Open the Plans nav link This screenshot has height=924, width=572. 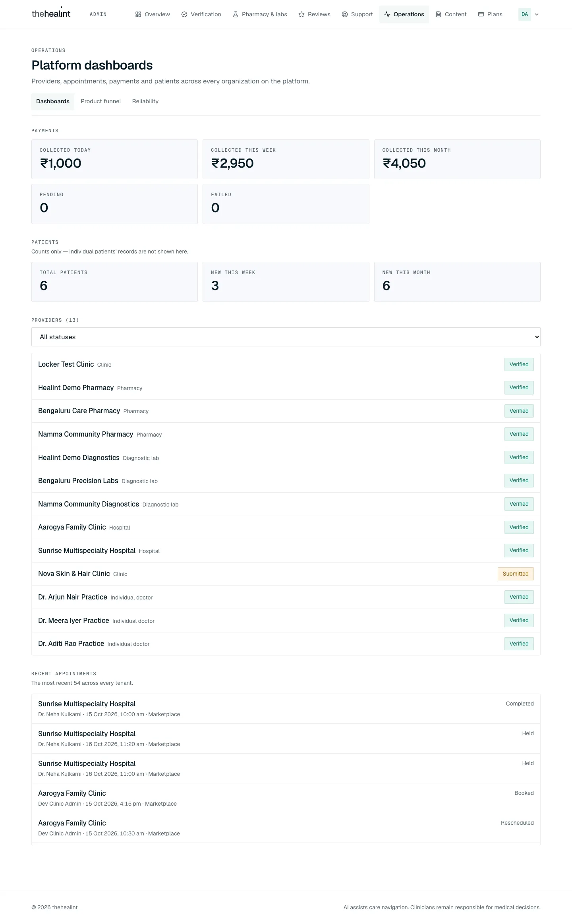490,14
